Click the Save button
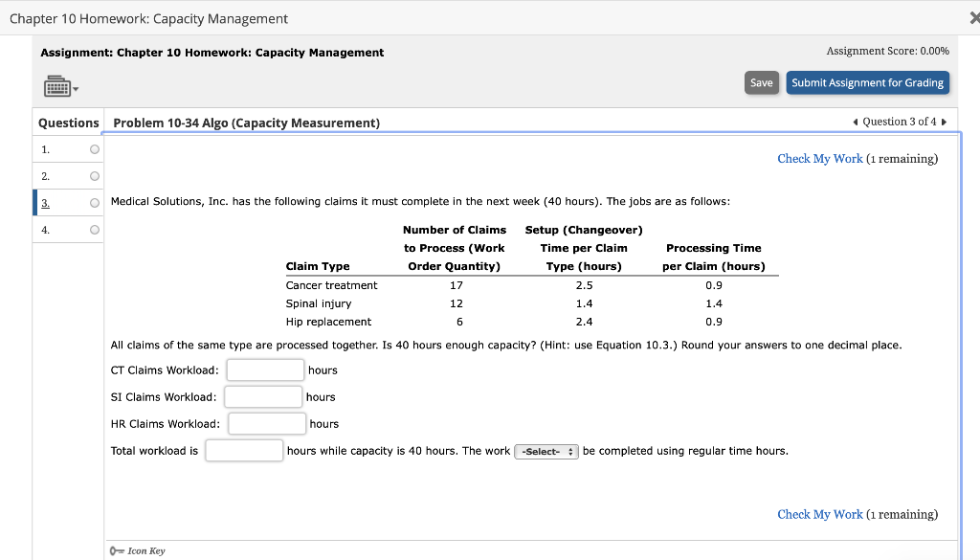Viewport: 980px width, 560px height. [x=761, y=82]
